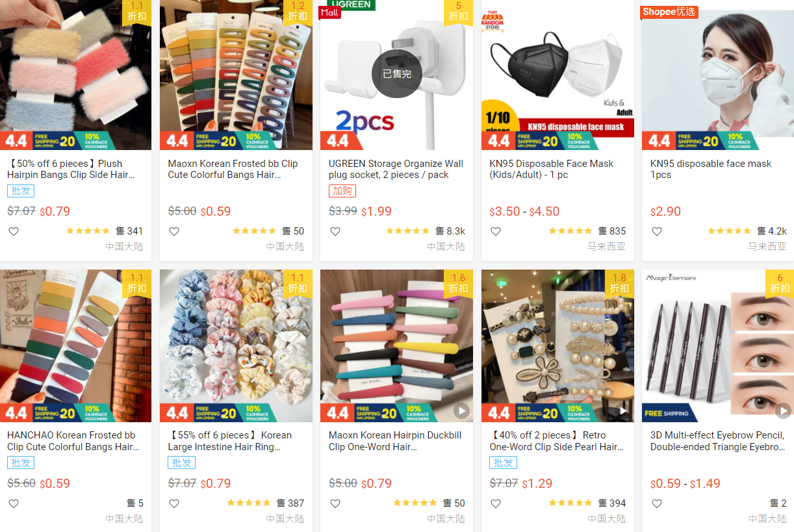The height and width of the screenshot is (532, 794).
Task: Click heart icon on Shopee KN95 1pcs mask
Action: 657,231
